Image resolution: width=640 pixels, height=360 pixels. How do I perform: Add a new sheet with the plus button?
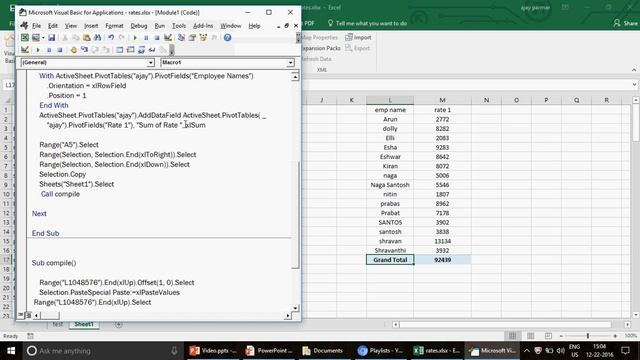118,324
